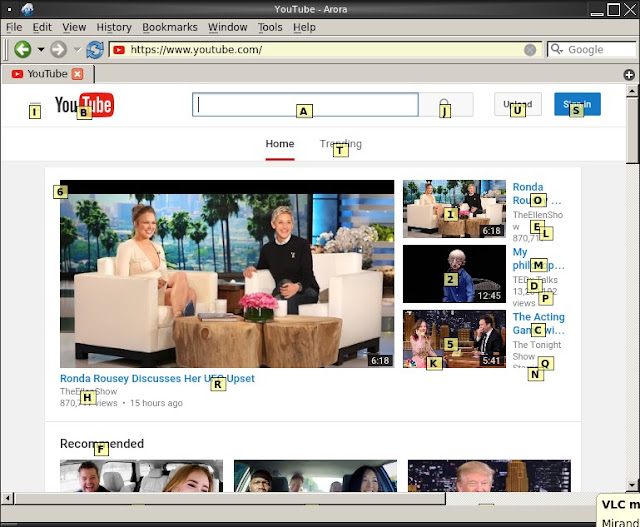Screen dimensions: 640x527
Task: Open TheEllenShow channel link under the featured video
Action: (x=89, y=391)
